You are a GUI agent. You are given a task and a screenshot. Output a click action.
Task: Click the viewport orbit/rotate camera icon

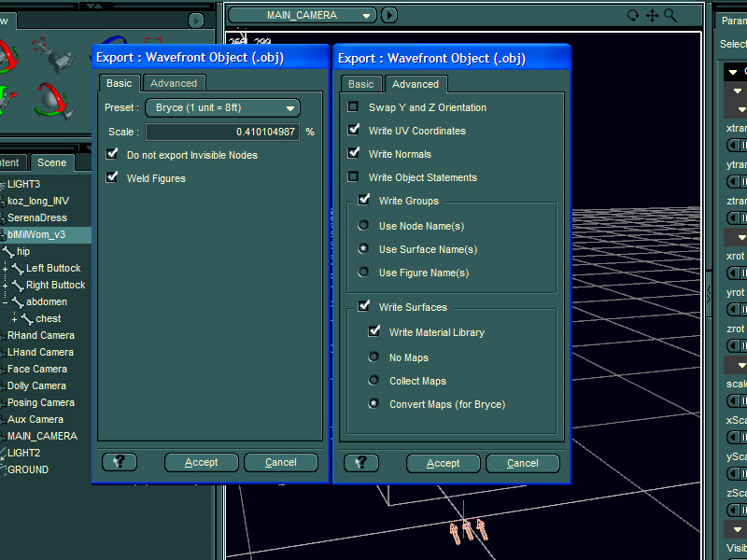tap(633, 16)
